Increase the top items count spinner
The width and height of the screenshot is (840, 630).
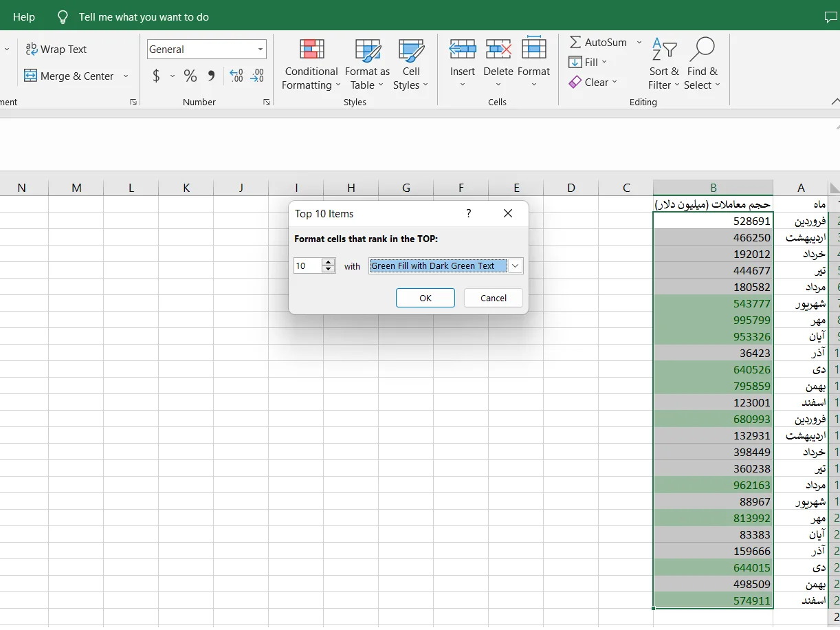[329, 262]
